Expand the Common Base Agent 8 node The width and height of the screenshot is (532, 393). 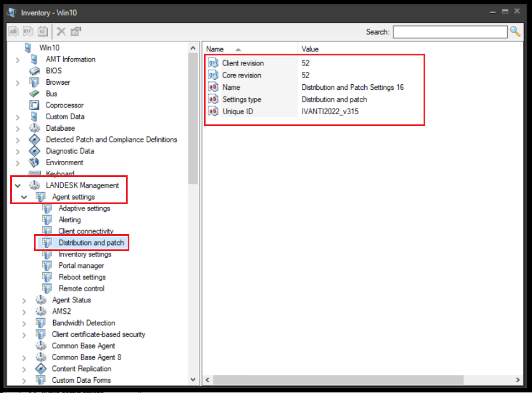pyautogui.click(x=24, y=357)
